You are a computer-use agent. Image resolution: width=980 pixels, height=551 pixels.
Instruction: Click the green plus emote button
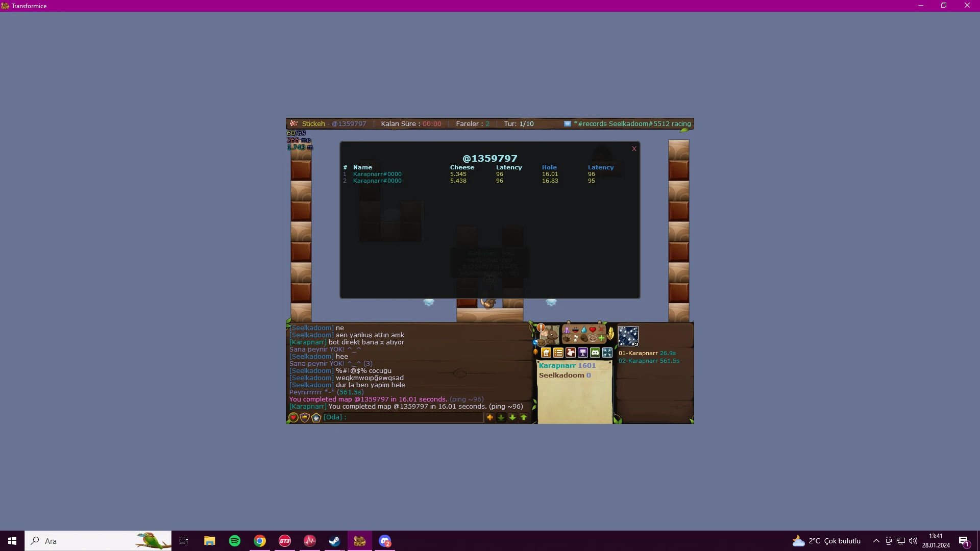point(601,338)
